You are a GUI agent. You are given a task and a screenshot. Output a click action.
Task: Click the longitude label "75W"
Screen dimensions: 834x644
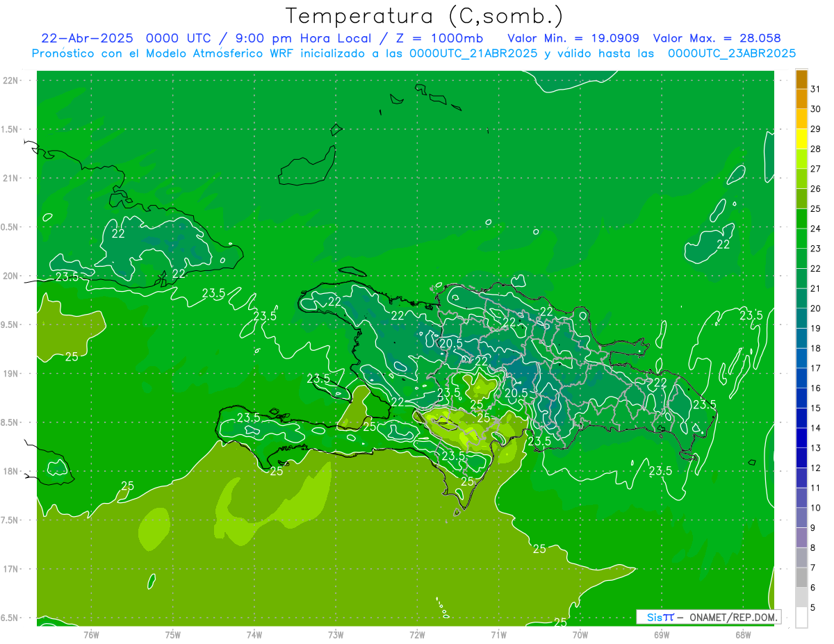[173, 635]
